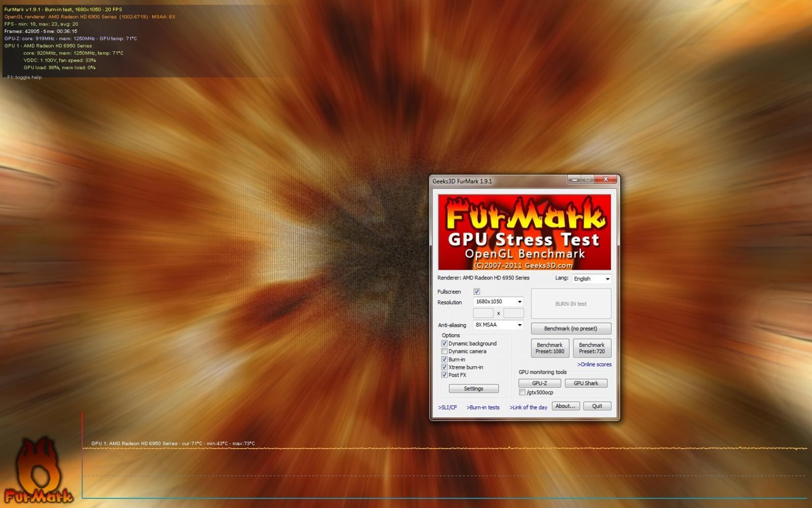The height and width of the screenshot is (508, 812).
Task: Follow the Burn-in tests link
Action: tap(483, 407)
